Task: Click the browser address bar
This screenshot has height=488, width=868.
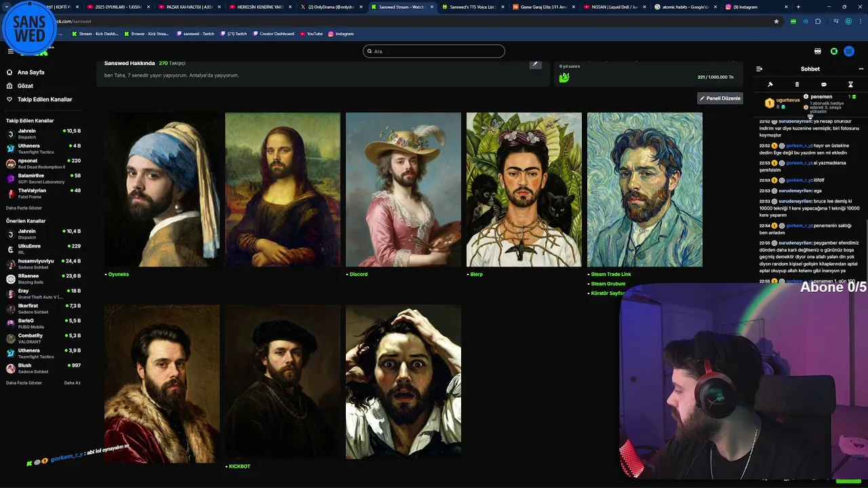Action: [407, 21]
